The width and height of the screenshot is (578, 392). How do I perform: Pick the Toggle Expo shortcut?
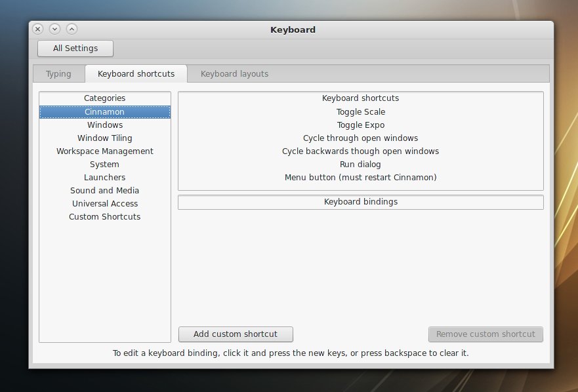point(361,125)
